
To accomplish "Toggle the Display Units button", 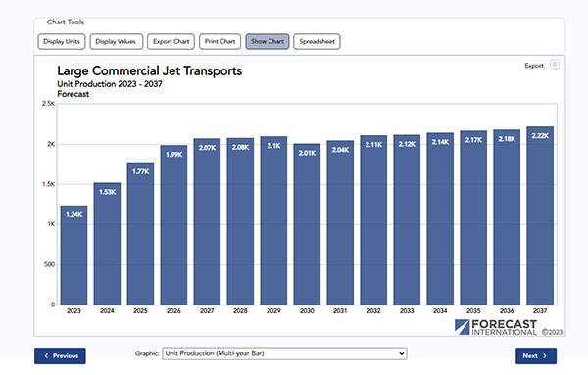I will pyautogui.click(x=62, y=41).
